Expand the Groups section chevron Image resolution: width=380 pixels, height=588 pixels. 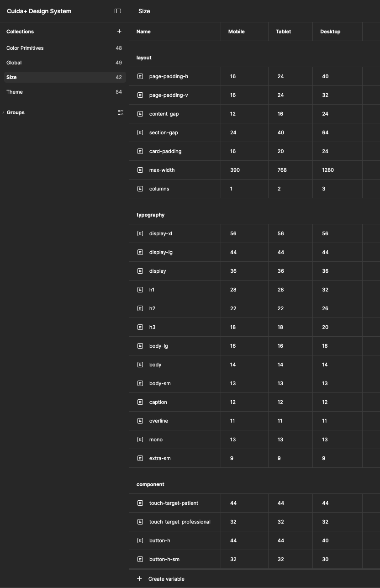(3, 112)
